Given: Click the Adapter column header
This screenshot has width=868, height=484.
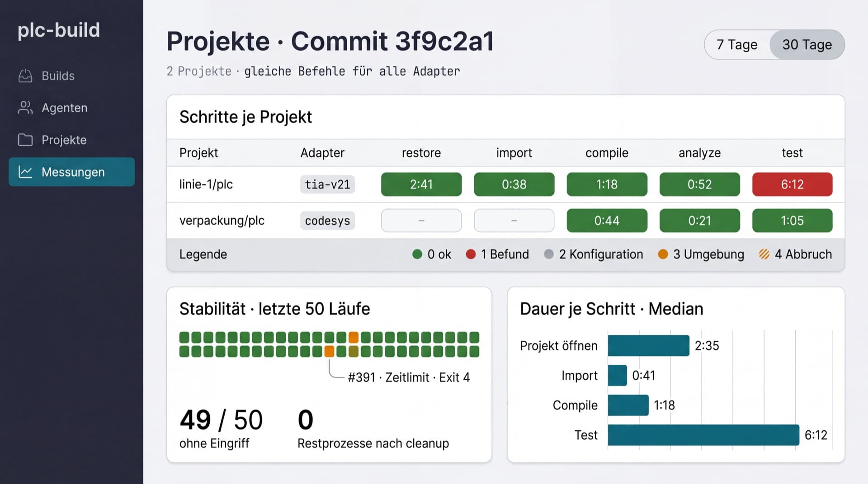Looking at the screenshot, I should pos(322,153).
